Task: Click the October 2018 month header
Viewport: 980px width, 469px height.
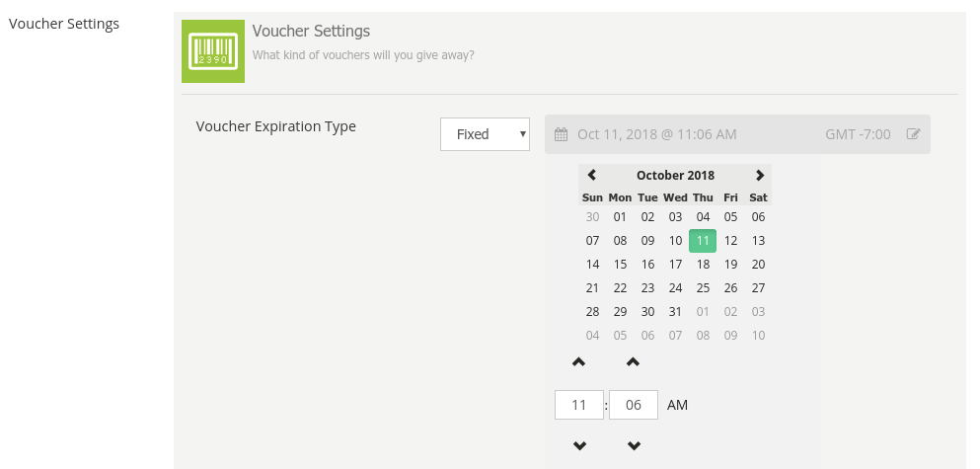Action: point(675,175)
